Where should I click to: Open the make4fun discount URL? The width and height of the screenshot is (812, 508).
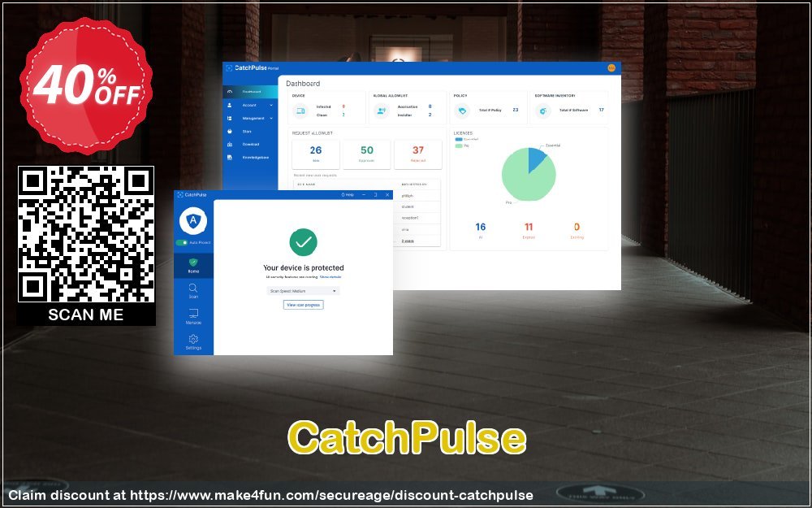[x=331, y=496]
